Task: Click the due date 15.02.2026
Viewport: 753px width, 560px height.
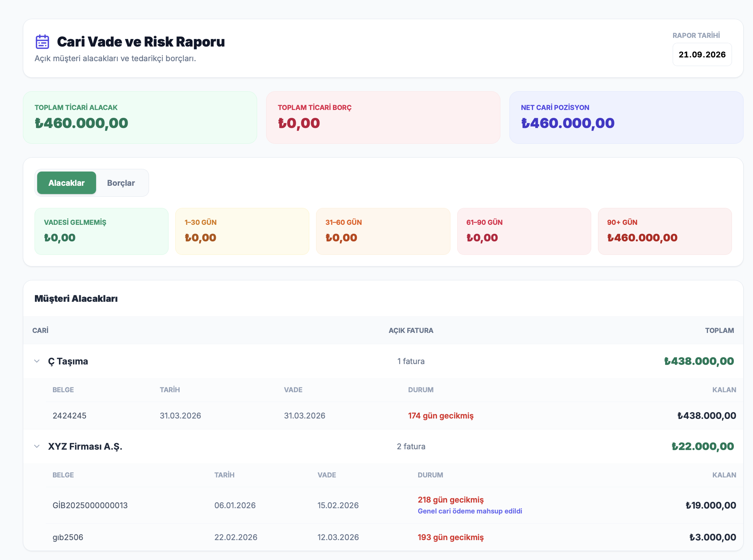Action: (338, 505)
